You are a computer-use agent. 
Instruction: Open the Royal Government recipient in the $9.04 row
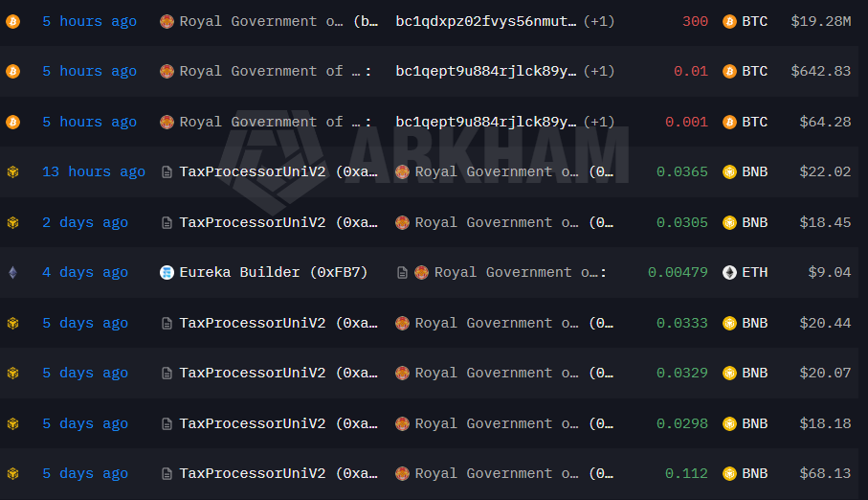point(521,273)
